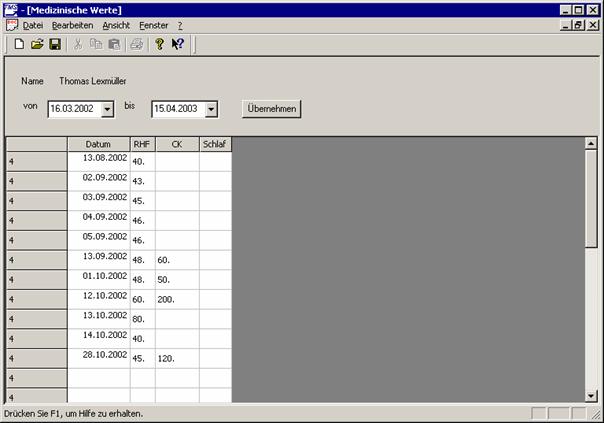Click the CK column header
This screenshot has height=423, width=604.
pos(177,144)
